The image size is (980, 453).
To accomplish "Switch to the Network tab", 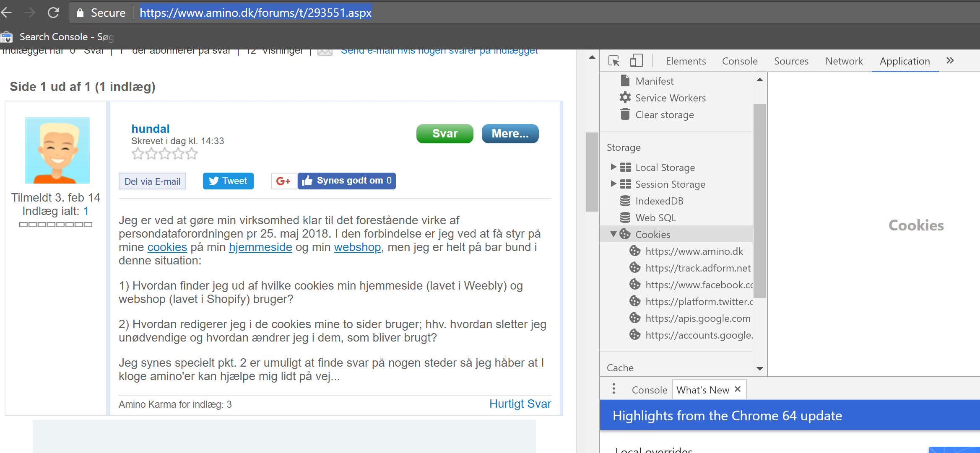I will [844, 61].
